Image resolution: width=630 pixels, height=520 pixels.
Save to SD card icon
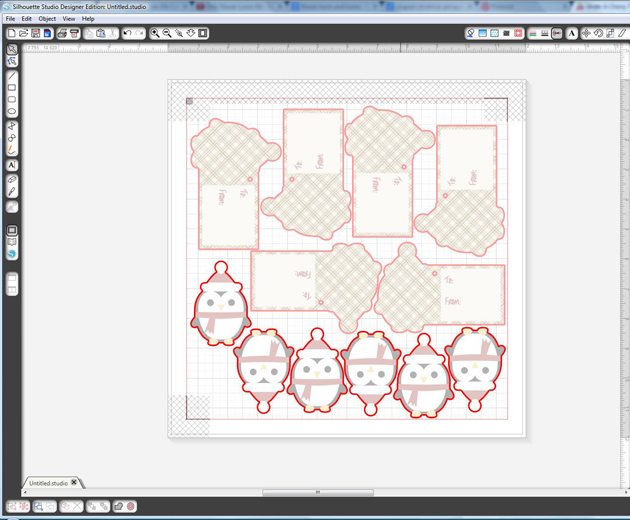coord(47,33)
